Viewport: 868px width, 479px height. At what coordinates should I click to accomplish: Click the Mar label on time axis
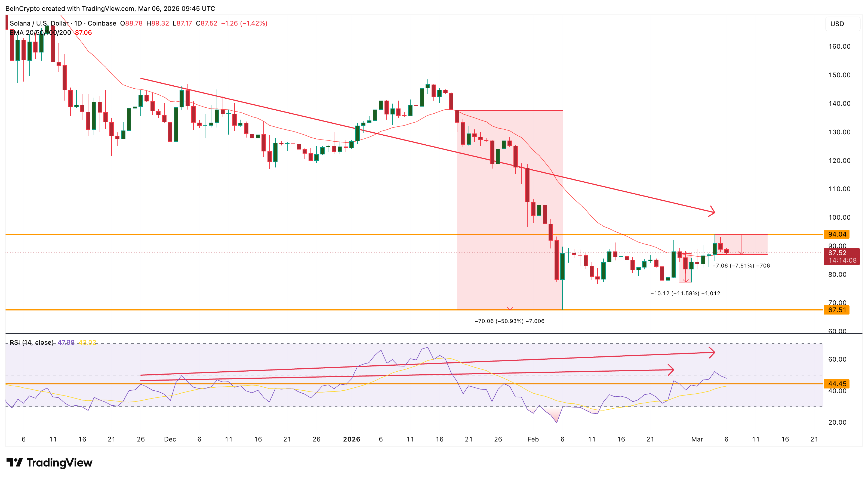click(x=697, y=439)
